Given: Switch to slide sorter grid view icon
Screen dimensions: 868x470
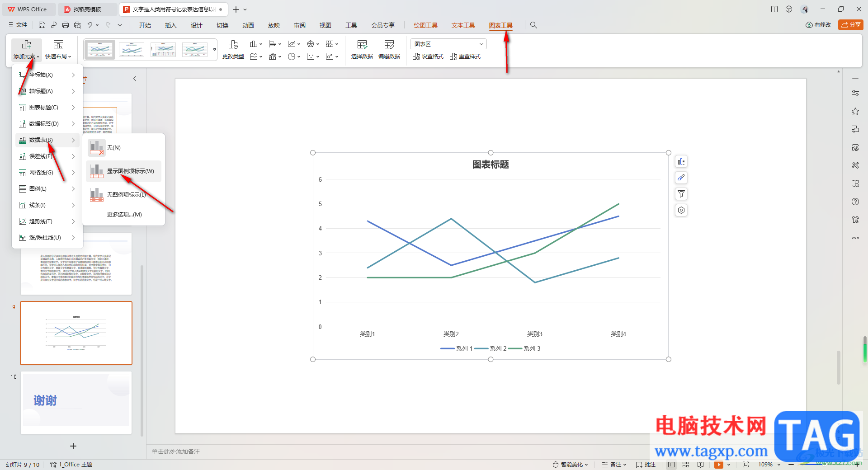Looking at the screenshot, I should pyautogui.click(x=686, y=465).
